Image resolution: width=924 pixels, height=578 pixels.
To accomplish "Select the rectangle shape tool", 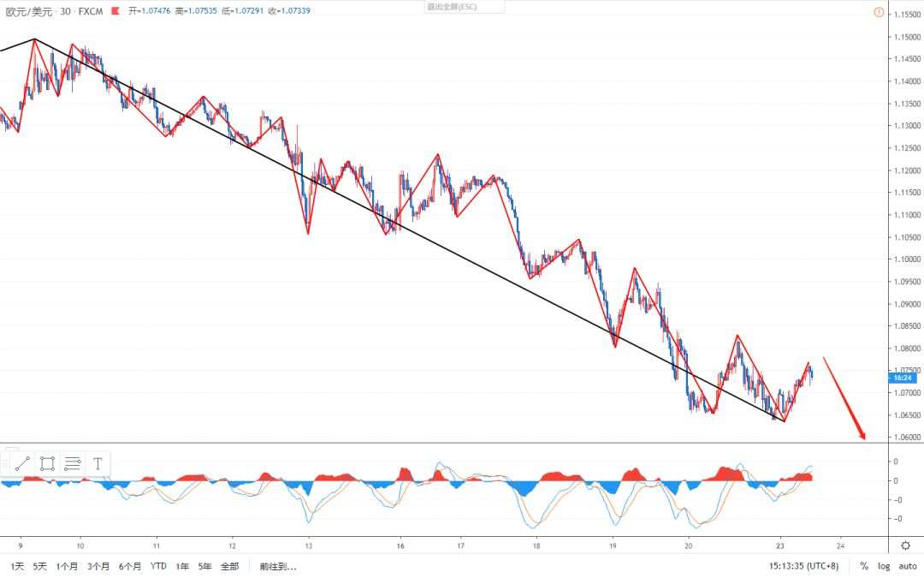I will [47, 464].
